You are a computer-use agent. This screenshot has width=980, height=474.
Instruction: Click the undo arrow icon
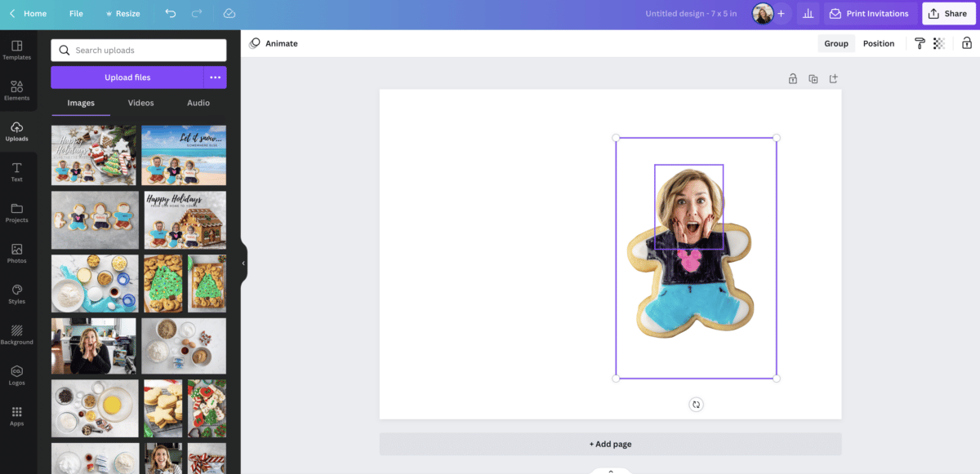coord(170,14)
